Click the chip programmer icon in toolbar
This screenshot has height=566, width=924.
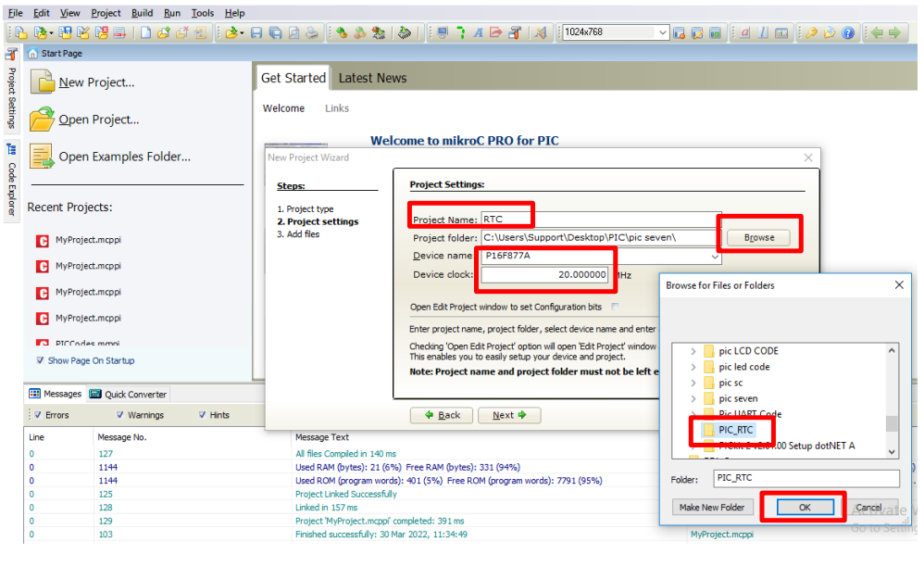click(x=405, y=32)
